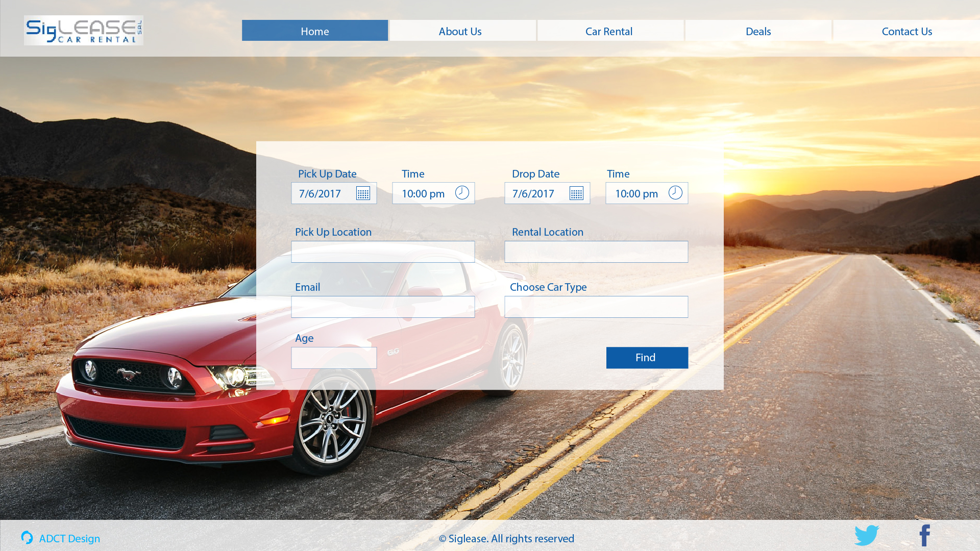Click the Siglease Car Rental logo

[84, 31]
